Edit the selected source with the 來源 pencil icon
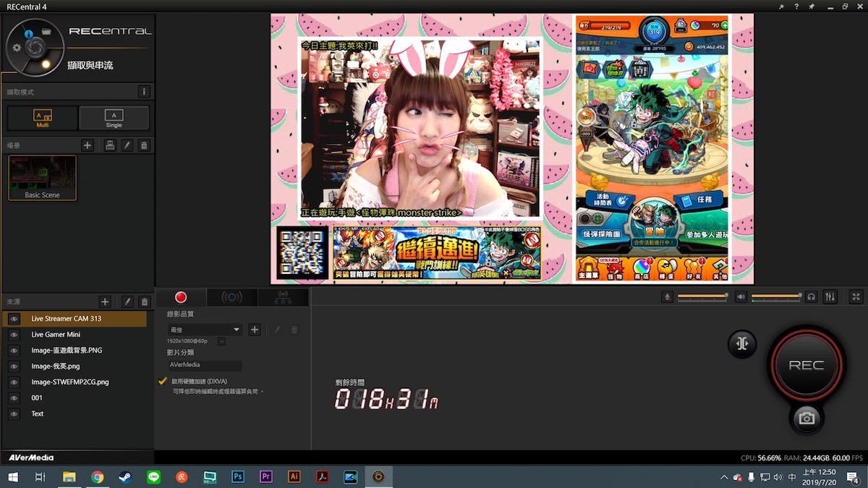Image resolution: width=868 pixels, height=488 pixels. pyautogui.click(x=127, y=301)
